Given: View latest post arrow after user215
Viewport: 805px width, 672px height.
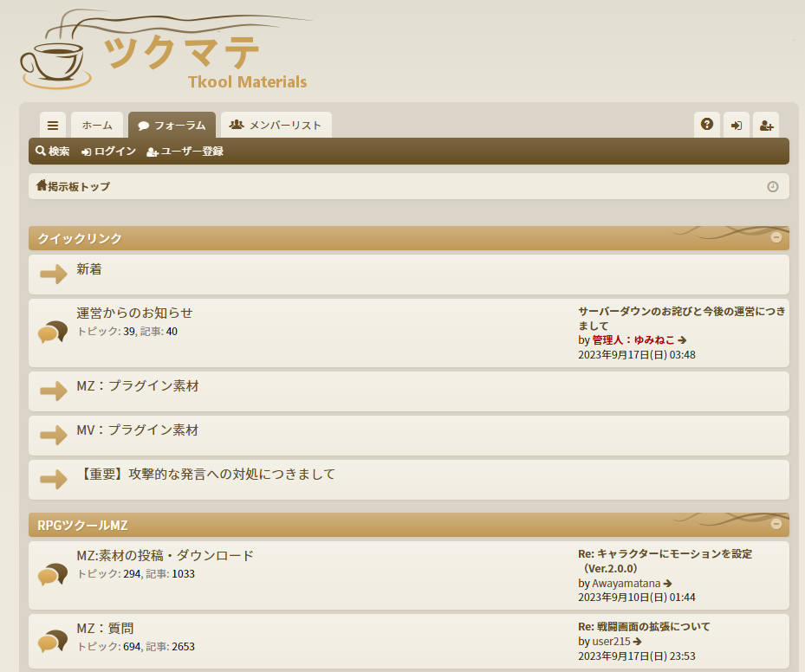Looking at the screenshot, I should pos(637,641).
